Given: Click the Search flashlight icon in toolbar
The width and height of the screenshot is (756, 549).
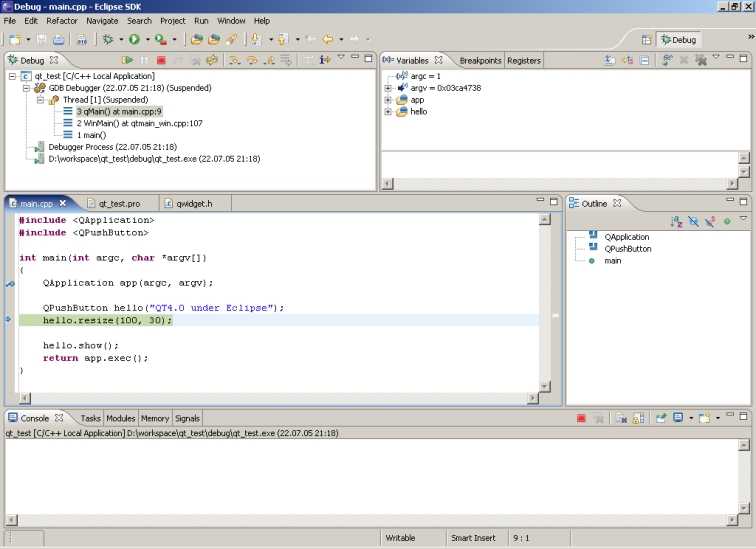Looking at the screenshot, I should (231, 39).
